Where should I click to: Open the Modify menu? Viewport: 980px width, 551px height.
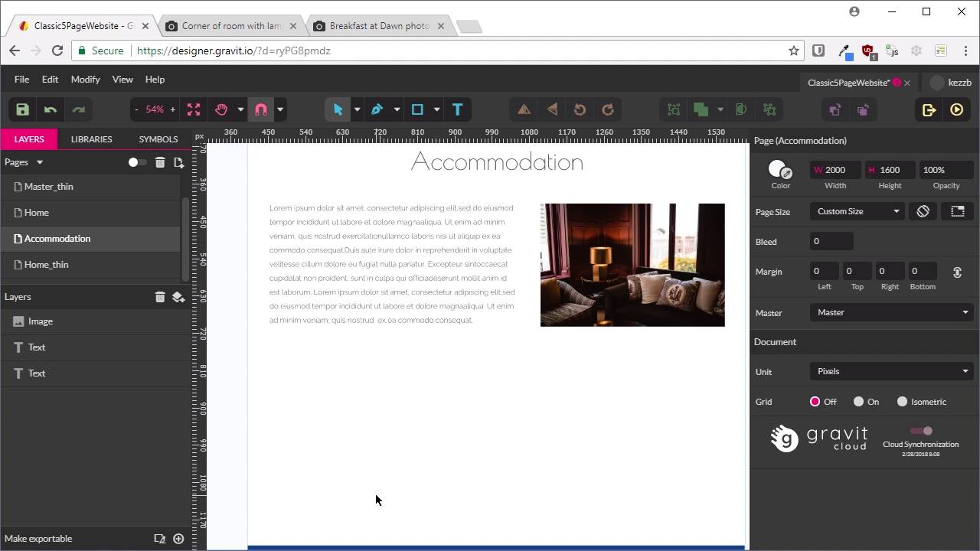pos(85,79)
